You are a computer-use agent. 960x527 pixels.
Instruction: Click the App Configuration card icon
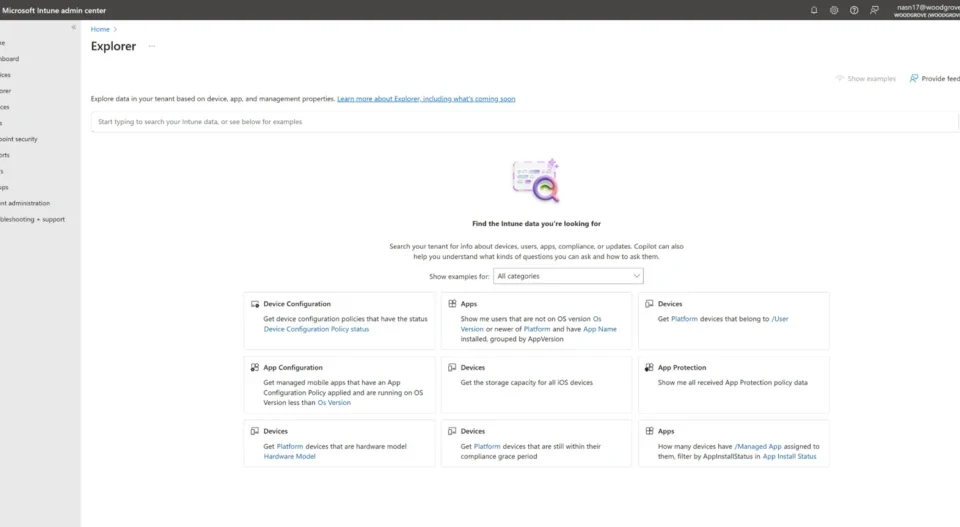tap(255, 367)
